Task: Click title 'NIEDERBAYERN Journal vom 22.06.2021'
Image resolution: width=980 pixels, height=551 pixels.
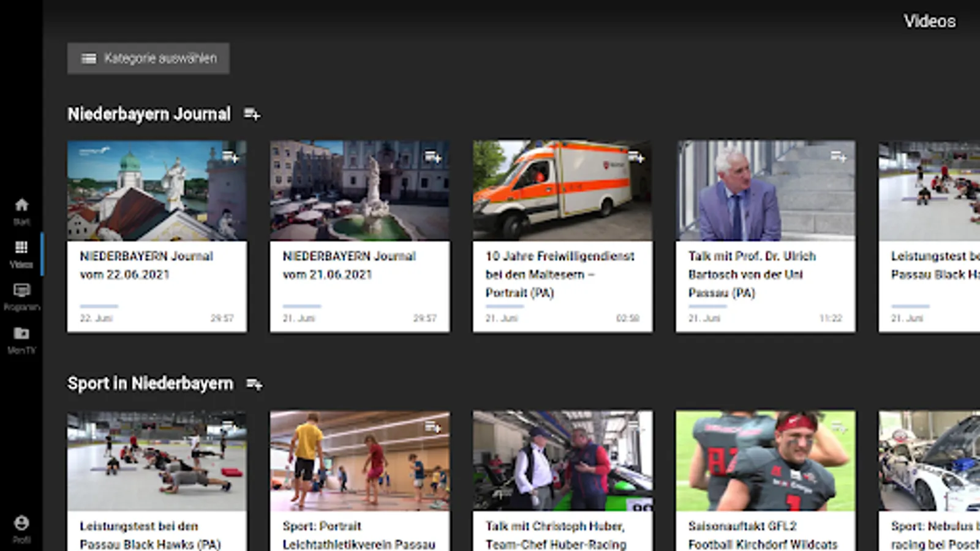Action: (x=146, y=265)
